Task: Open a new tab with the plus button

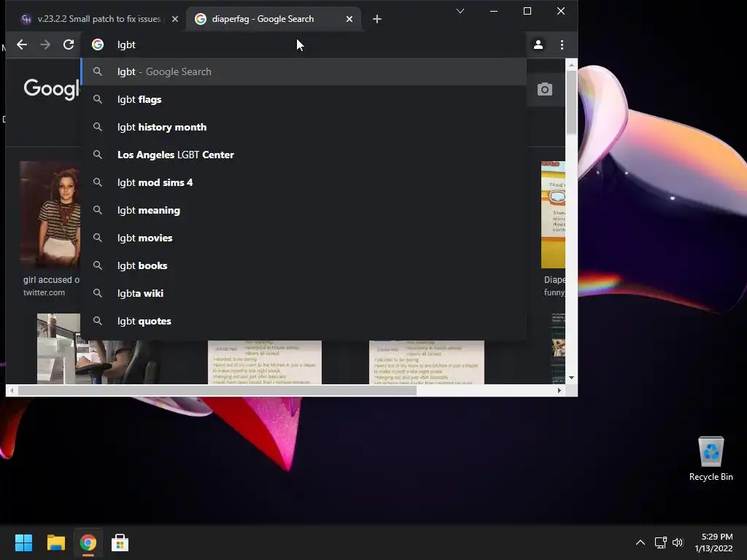Action: pos(377,19)
